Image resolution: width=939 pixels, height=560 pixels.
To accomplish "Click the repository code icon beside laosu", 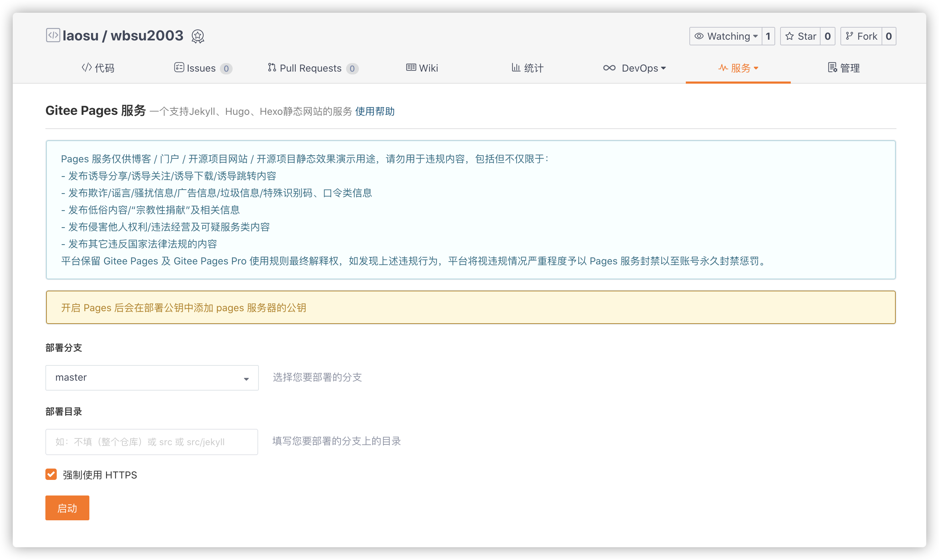I will pos(53,35).
